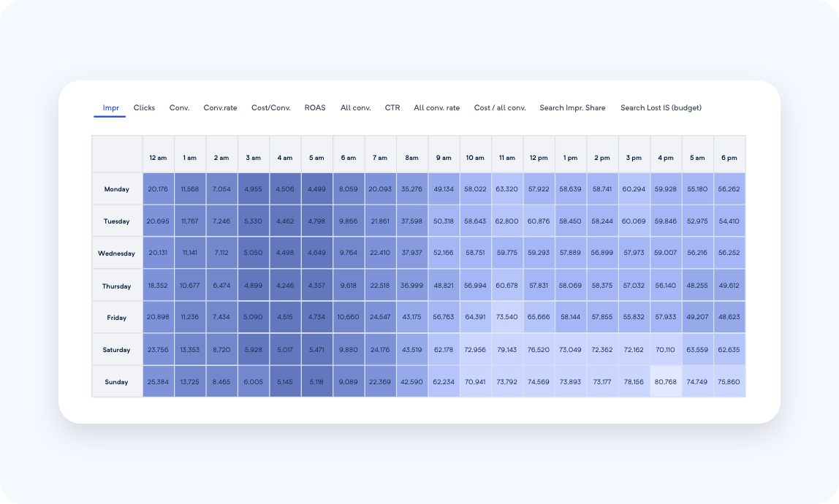Screen dimensions: 839x504
Task: Select the Monday row label
Action: point(116,188)
